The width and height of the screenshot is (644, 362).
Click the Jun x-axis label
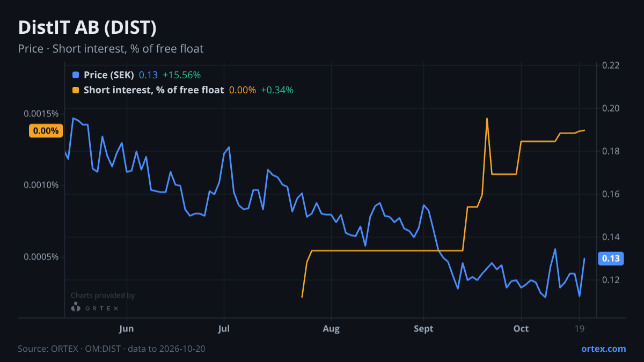pos(127,329)
